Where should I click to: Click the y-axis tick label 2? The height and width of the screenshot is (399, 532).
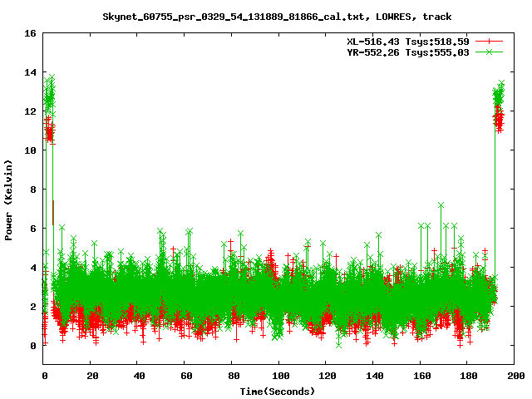[x=33, y=307]
